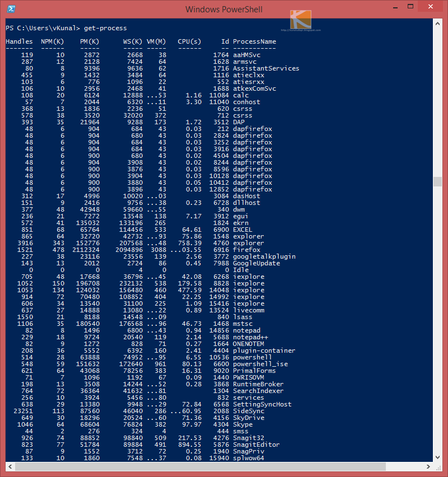Click the atieclxx process name
448x477 pixels.
coord(249,75)
